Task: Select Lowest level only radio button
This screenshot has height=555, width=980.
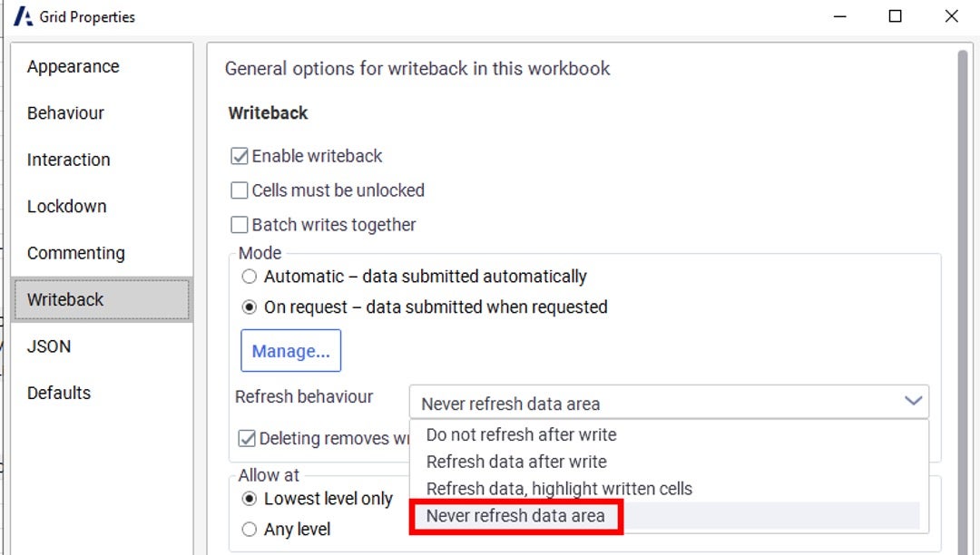Action: pyautogui.click(x=250, y=499)
